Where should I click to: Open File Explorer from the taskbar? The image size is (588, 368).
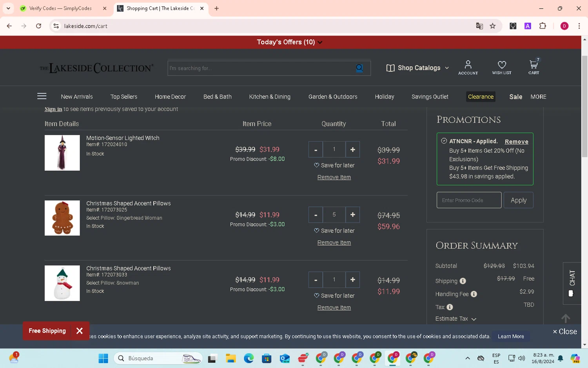(x=230, y=358)
